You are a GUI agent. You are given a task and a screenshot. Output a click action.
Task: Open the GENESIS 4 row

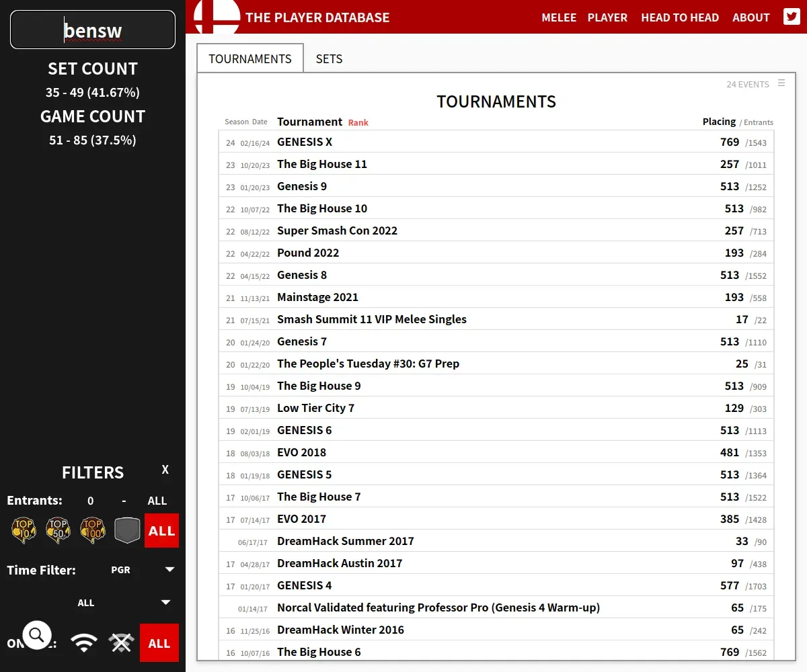496,585
